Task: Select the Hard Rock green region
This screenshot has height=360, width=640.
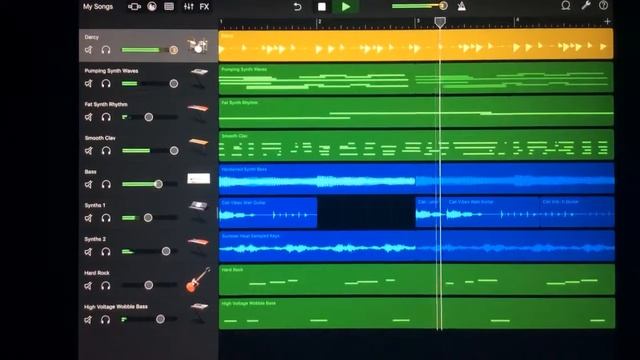Action: (416, 280)
